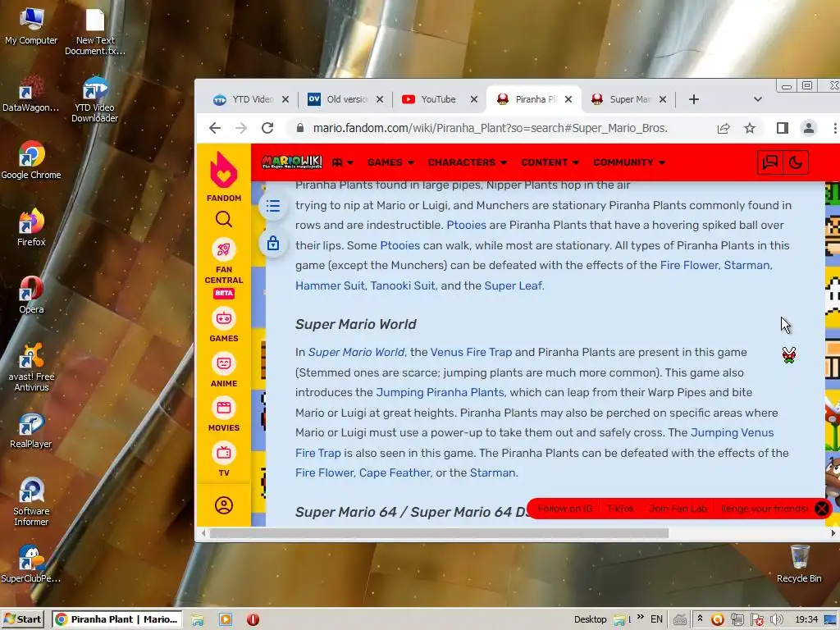This screenshot has width=840, height=630.
Task: Go back with Chrome's back arrow
Action: pyautogui.click(x=215, y=128)
